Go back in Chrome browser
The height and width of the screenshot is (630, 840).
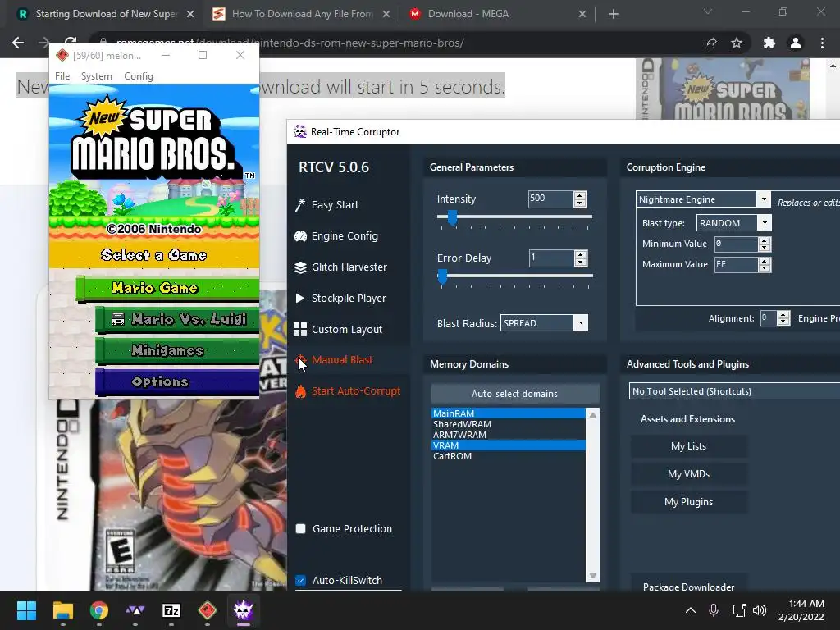[18, 43]
